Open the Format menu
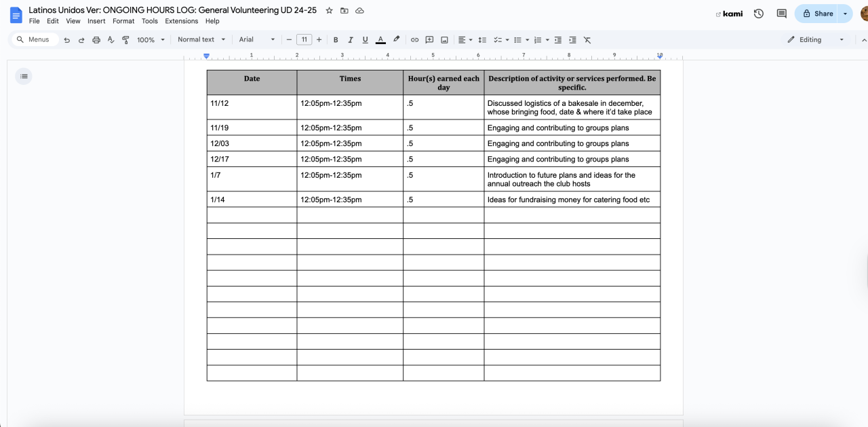Screen dimensions: 868x427 (x=123, y=21)
